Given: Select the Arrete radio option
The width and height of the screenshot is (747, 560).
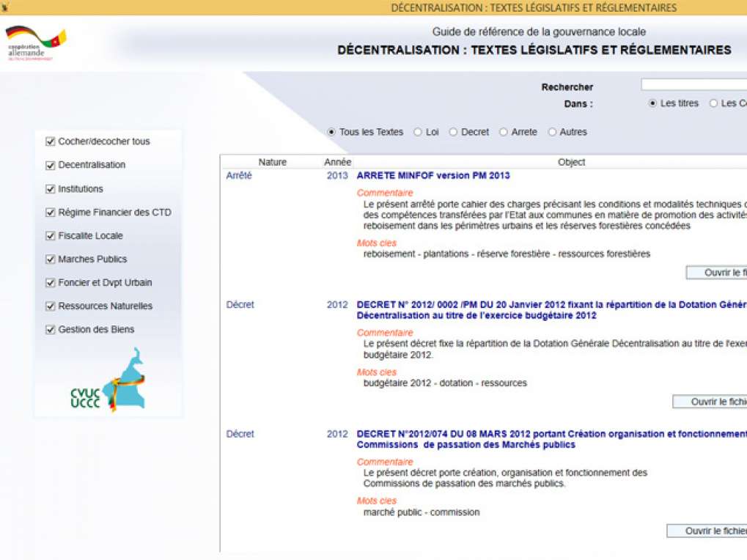Looking at the screenshot, I should pyautogui.click(x=504, y=133).
